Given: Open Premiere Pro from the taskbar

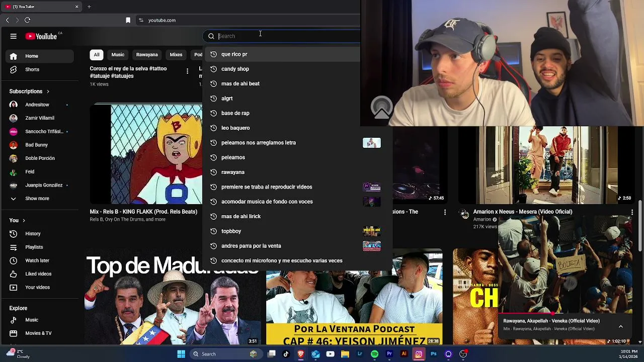Looking at the screenshot, I should 389,354.
